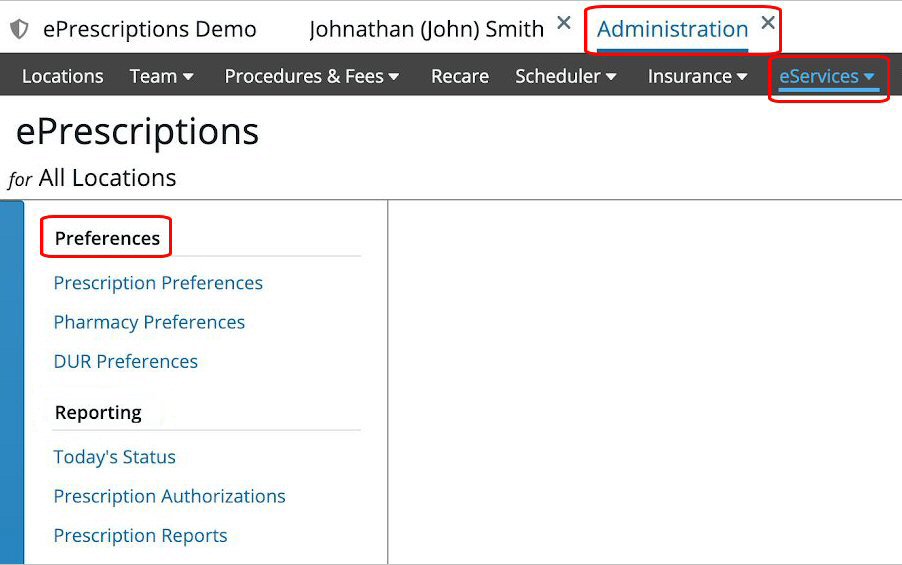This screenshot has height=565, width=902.
Task: Expand the Insurance dropdown menu
Action: point(697,76)
